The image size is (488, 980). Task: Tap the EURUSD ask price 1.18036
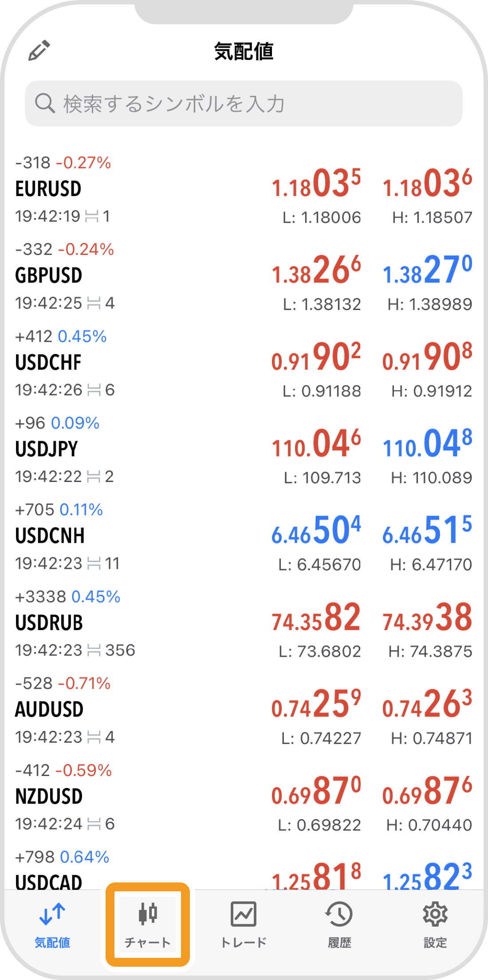tap(427, 184)
